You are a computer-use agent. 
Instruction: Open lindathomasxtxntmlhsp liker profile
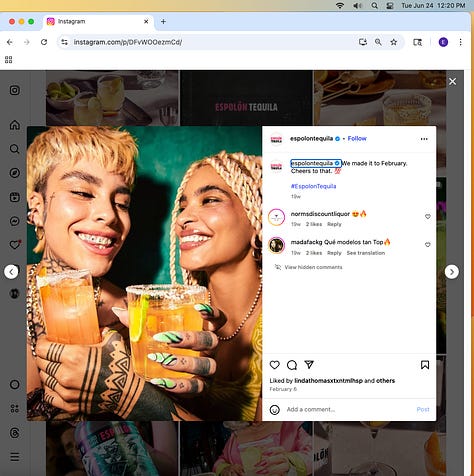click(x=328, y=381)
